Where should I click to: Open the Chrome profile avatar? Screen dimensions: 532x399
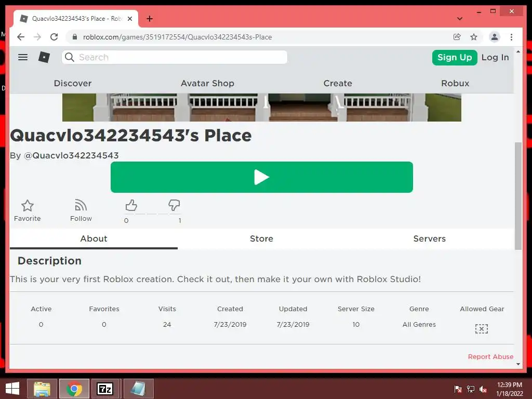[x=495, y=37]
